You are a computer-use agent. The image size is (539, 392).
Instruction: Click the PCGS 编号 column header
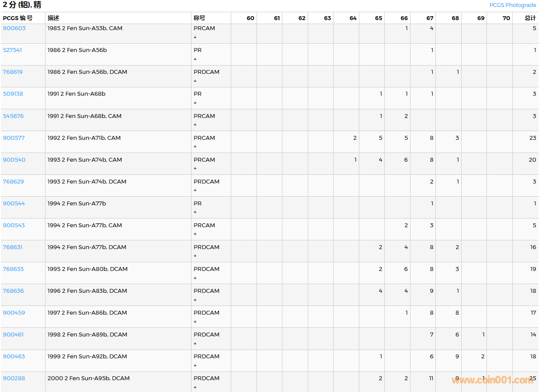18,18
